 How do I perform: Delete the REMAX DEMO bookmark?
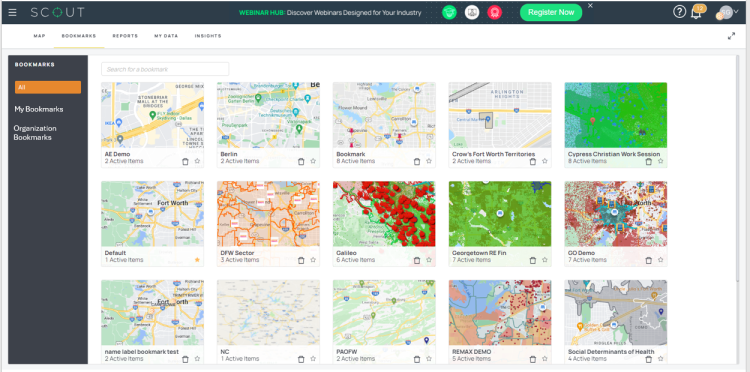[x=532, y=359]
